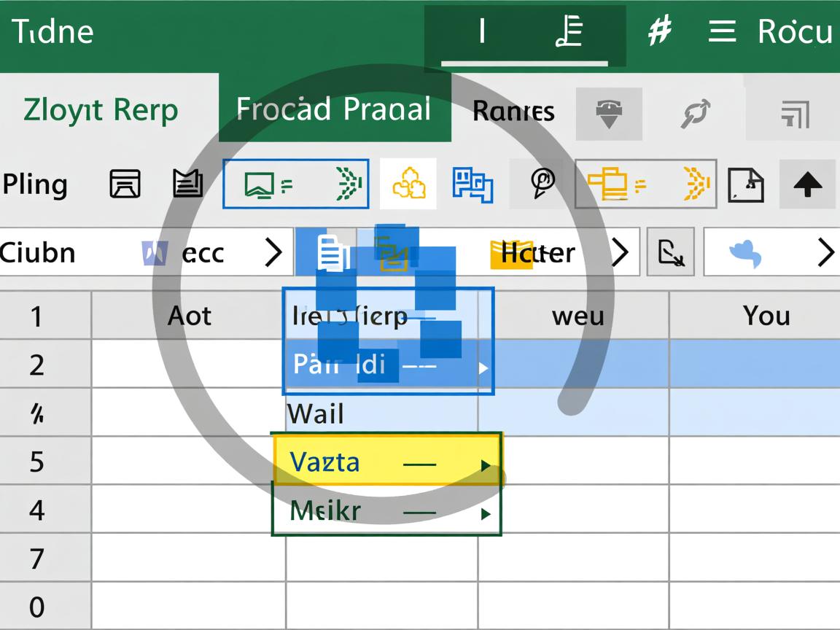The image size is (840, 630).
Task: Click the blue bird icon
Action: (x=746, y=253)
